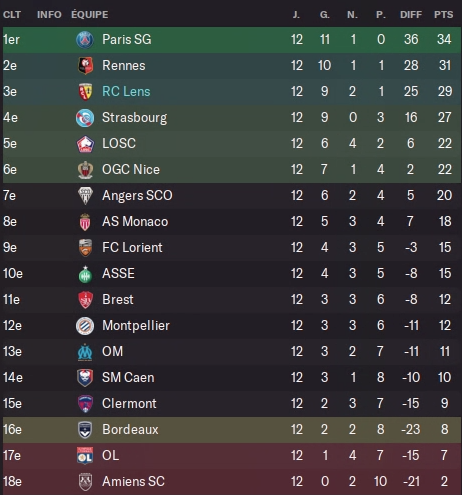
Task: Open the Angers SCO team link
Action: pos(137,195)
